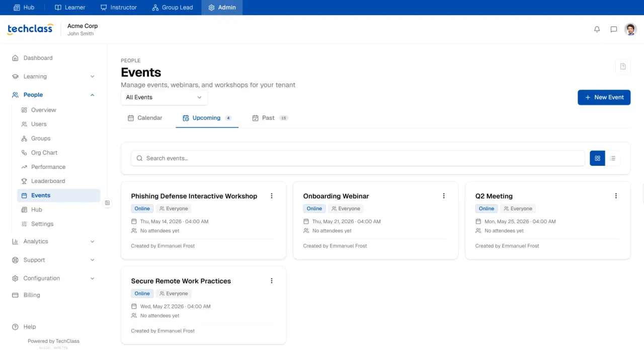Open the messages chat icon
Screen dimensions: 644x362
pos(614,29)
